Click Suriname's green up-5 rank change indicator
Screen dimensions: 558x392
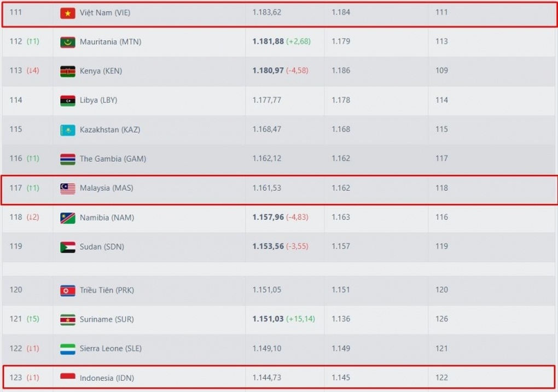(x=33, y=319)
